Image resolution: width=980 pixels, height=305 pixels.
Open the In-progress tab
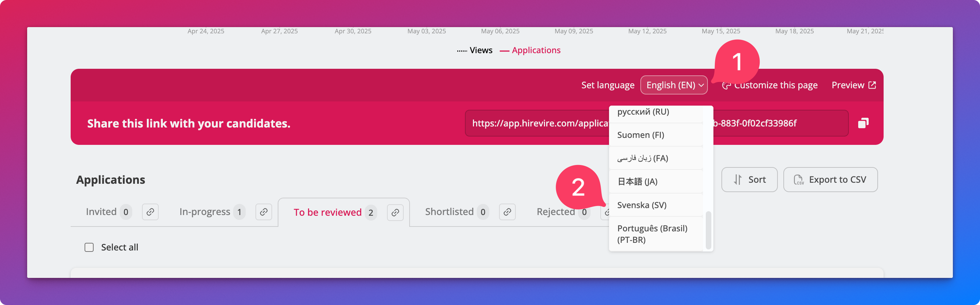tap(205, 212)
